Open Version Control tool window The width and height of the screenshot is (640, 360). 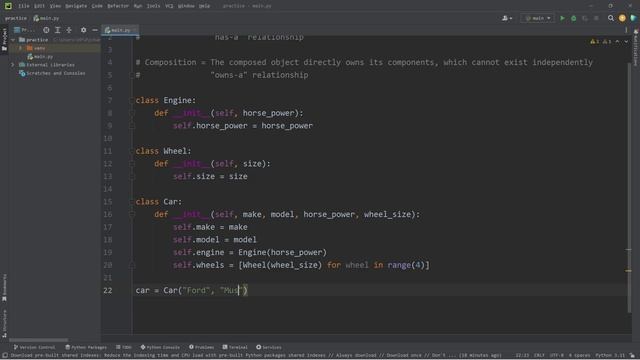(34, 347)
